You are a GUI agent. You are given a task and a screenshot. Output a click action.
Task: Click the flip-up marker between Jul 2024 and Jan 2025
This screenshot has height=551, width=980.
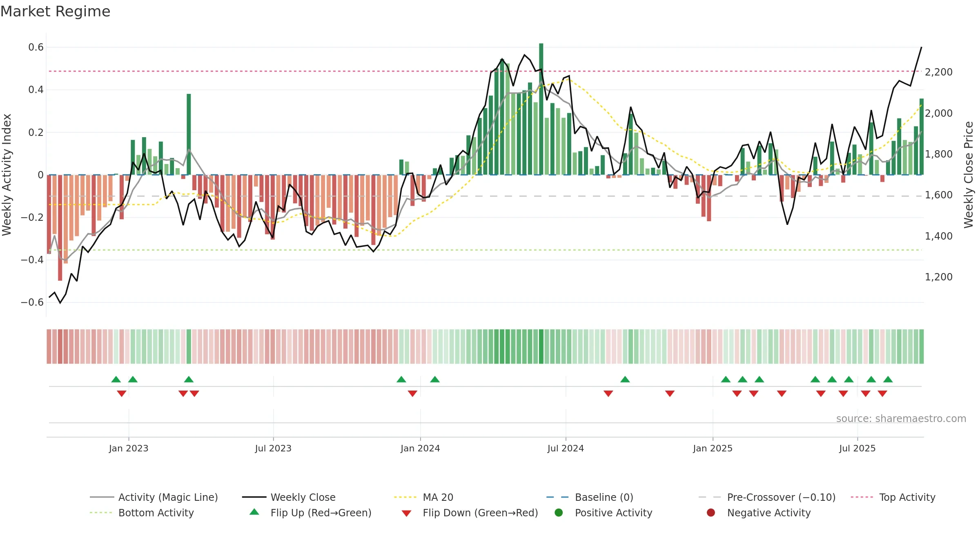[625, 379]
